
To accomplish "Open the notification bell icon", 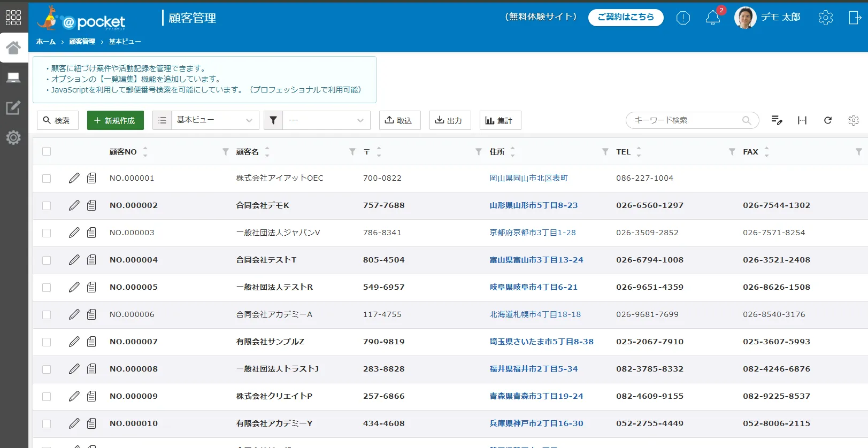I will point(712,18).
